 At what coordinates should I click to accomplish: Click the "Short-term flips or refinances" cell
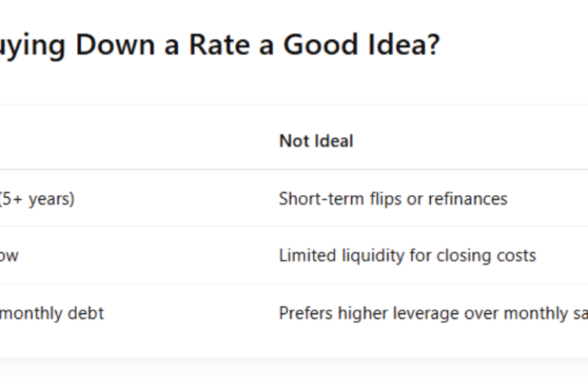pyautogui.click(x=392, y=199)
